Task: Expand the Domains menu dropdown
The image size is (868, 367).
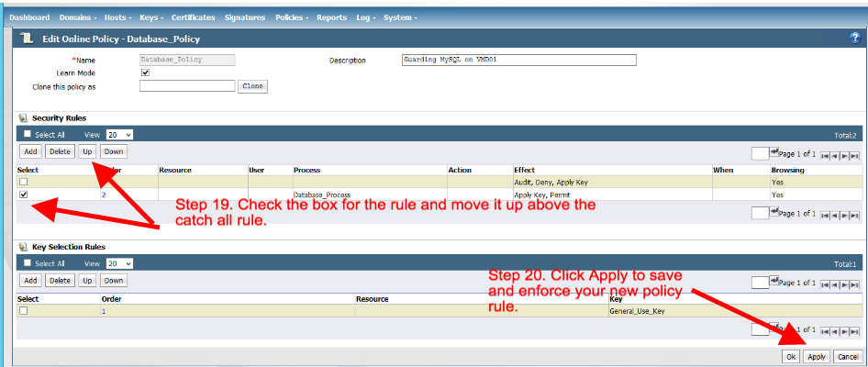Action: [x=78, y=17]
